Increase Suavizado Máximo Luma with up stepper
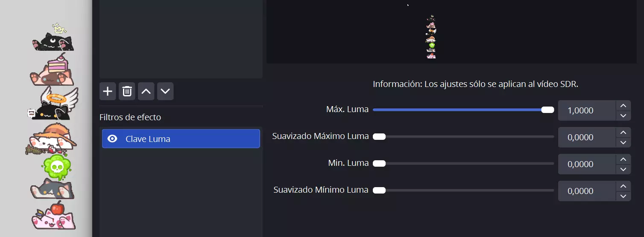The height and width of the screenshot is (237, 644). (623, 133)
